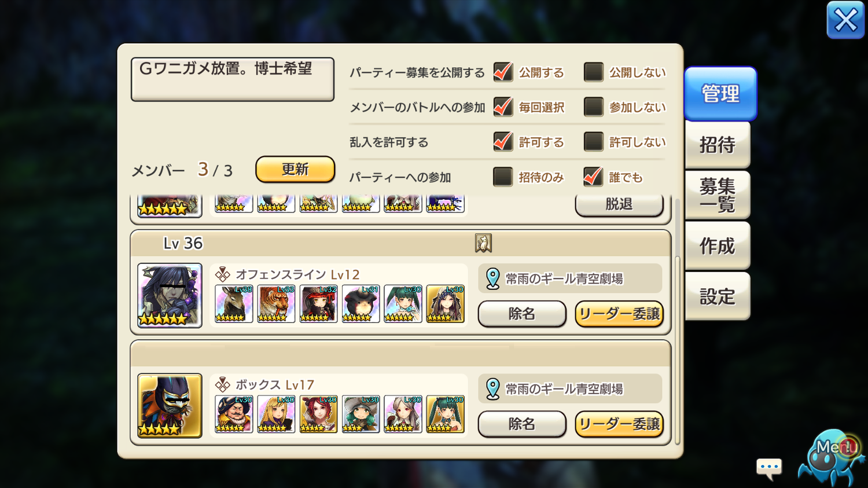Click the 更新 button
The height and width of the screenshot is (488, 868).
[295, 169]
